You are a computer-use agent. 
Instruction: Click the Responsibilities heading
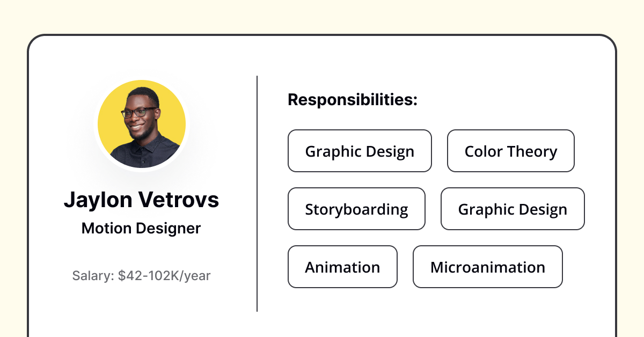pyautogui.click(x=353, y=100)
